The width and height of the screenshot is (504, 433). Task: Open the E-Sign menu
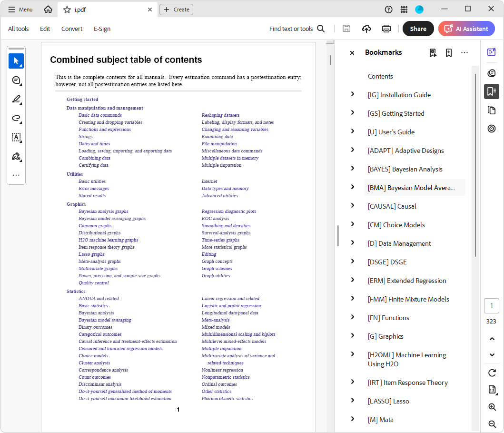(x=102, y=29)
